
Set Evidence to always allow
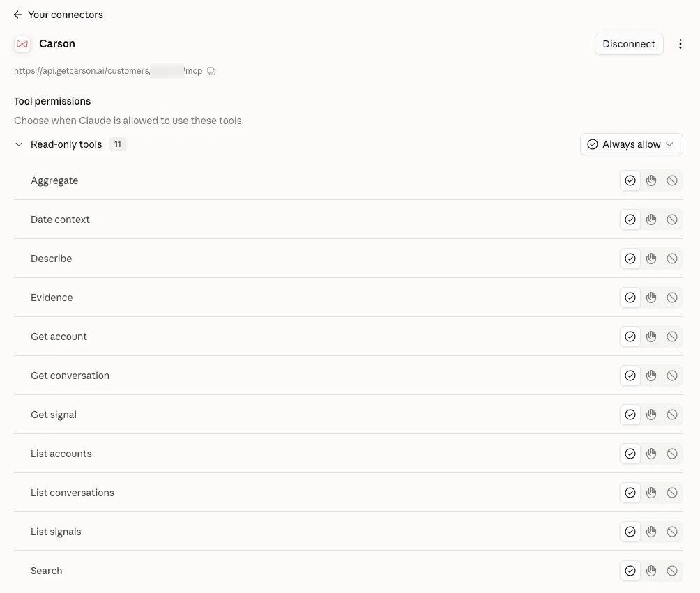tap(630, 298)
